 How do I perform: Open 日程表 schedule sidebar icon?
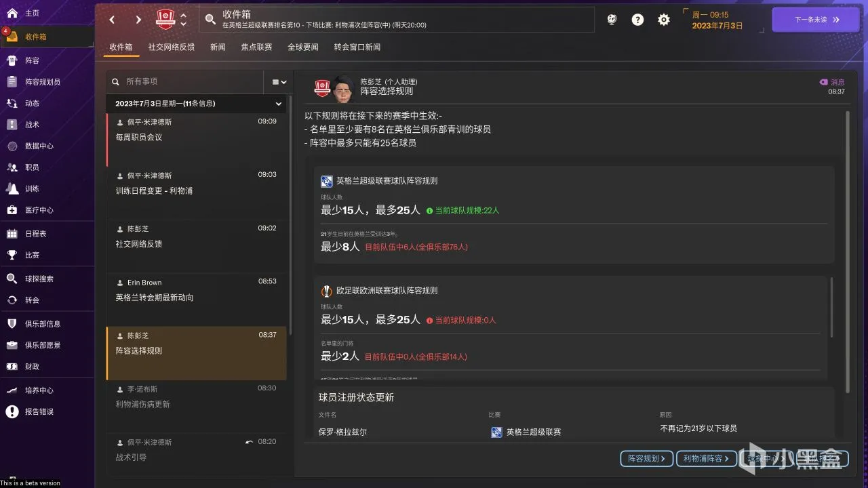[12, 233]
